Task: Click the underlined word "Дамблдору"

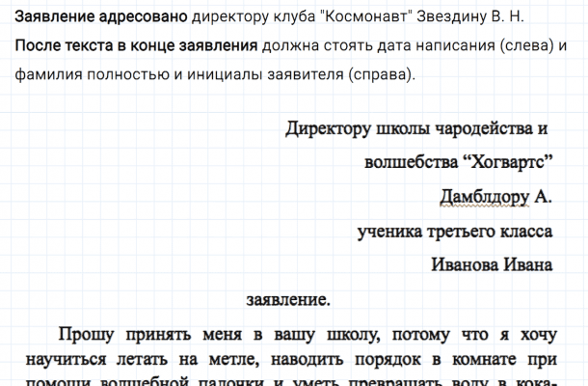Action: click(x=484, y=197)
